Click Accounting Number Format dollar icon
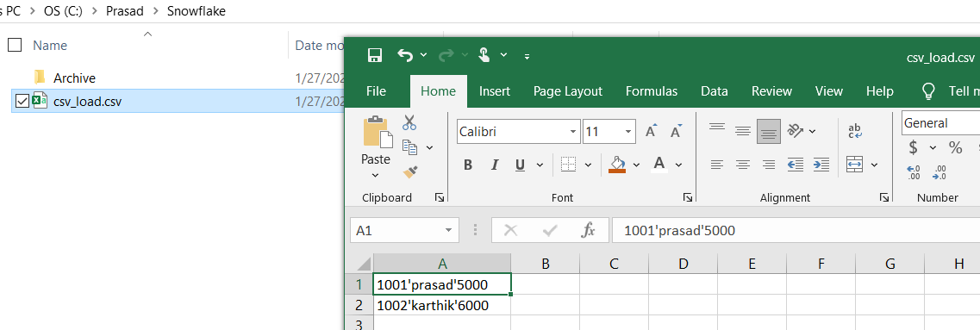This screenshot has height=330, width=980. coord(913,148)
